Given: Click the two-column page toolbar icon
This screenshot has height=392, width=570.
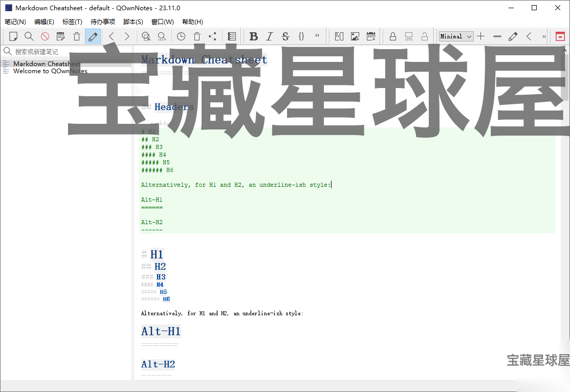Looking at the screenshot, I should (339, 36).
